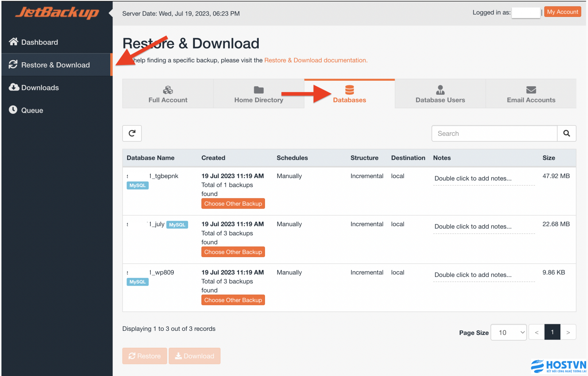Click the Notes column header
The height and width of the screenshot is (376, 588).
click(442, 158)
